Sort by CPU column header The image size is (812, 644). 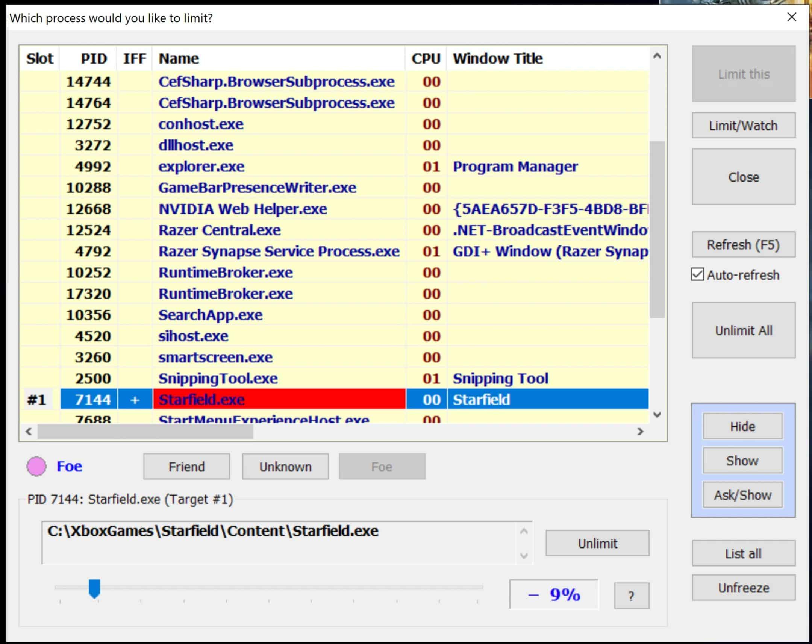(426, 59)
